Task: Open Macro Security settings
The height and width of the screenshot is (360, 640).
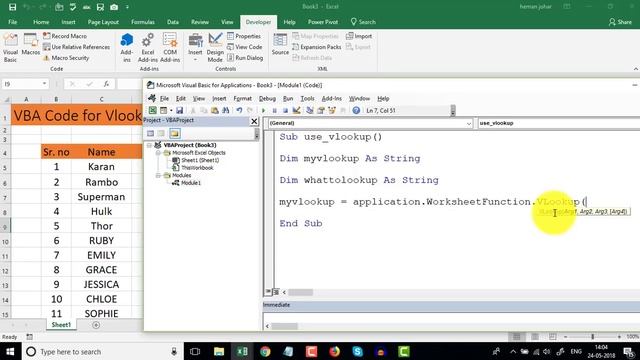Action: [66, 58]
